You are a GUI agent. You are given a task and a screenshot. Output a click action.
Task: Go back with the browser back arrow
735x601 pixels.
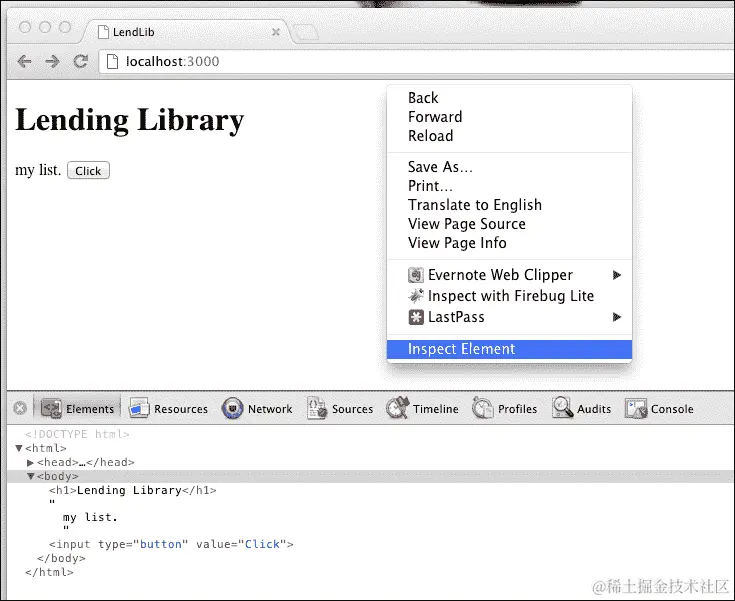point(24,61)
